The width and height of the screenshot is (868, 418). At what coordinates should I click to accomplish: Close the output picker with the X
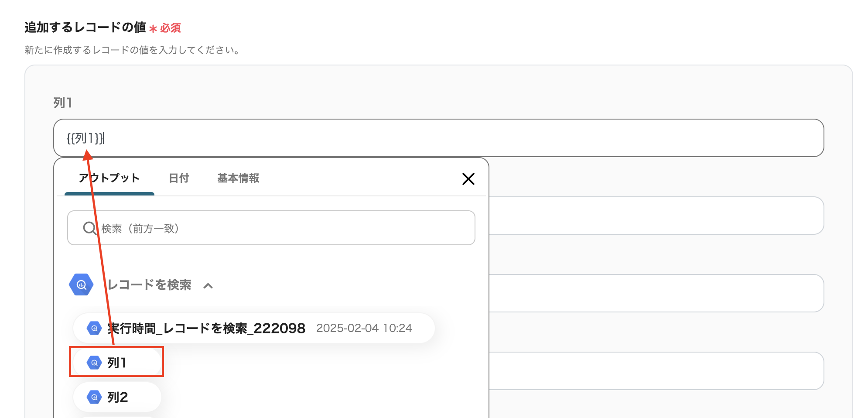click(468, 179)
